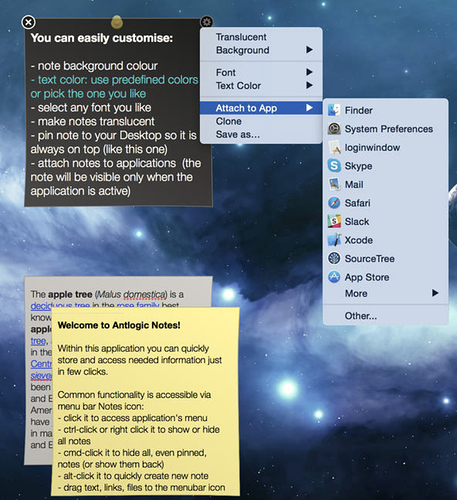Click 'select any font you like' line
This screenshot has height=500, width=457.
[x=91, y=108]
